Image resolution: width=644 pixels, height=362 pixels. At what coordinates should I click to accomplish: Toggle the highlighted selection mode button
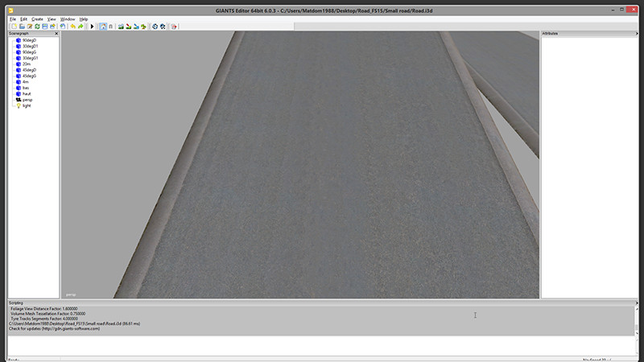(x=102, y=26)
